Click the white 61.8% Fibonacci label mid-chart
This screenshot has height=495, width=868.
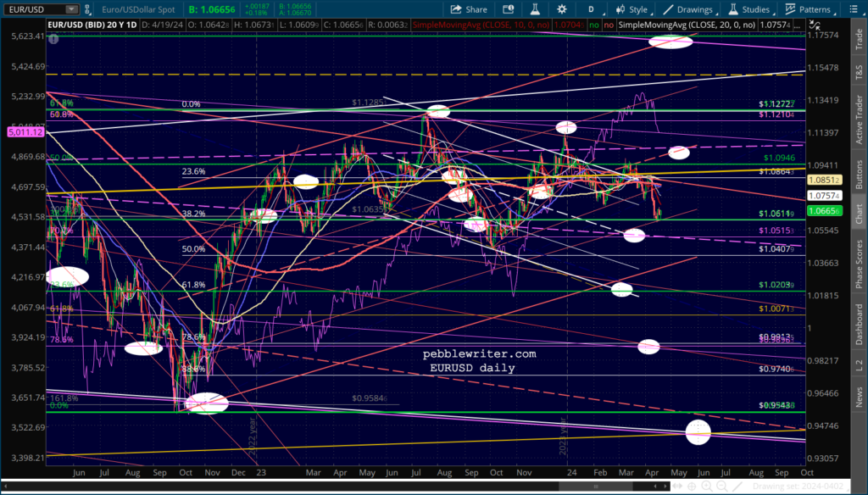pos(193,285)
